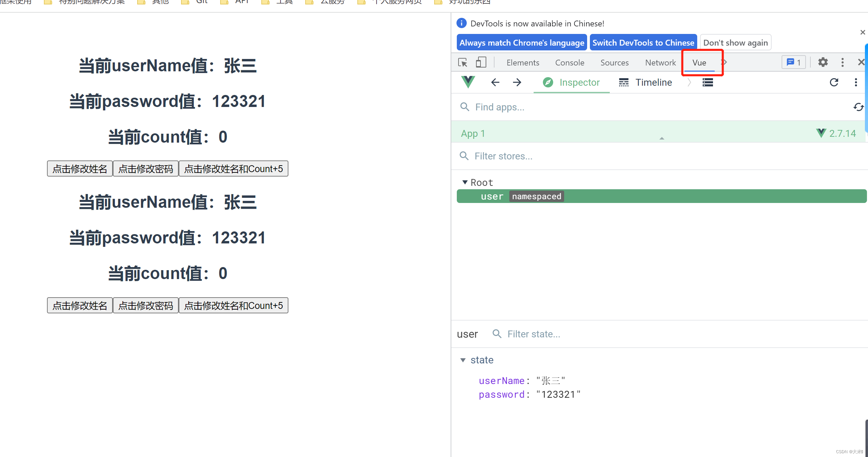
Task: Open the Vuex inspector list icon
Action: tap(708, 82)
